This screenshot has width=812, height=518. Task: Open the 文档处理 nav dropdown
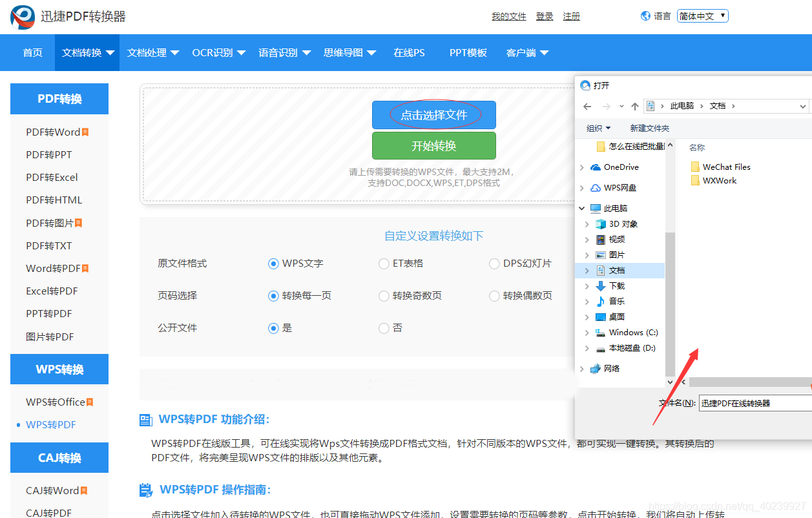pos(153,53)
